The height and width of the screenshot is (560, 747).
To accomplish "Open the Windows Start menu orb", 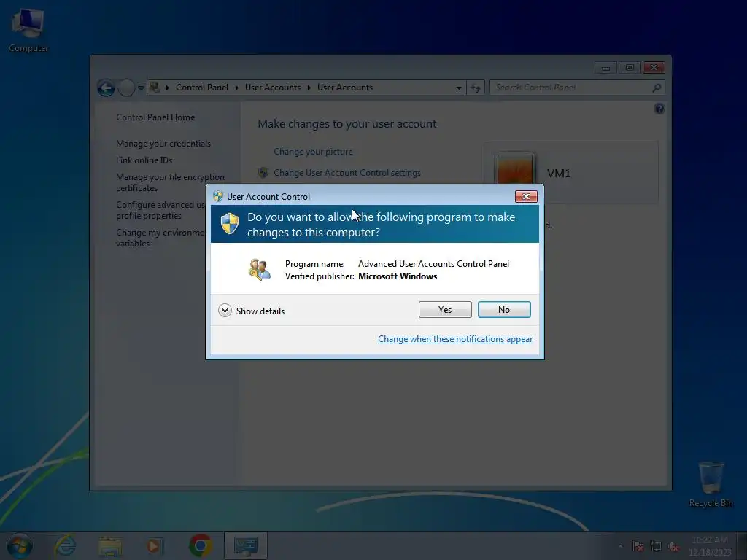I will [20, 545].
